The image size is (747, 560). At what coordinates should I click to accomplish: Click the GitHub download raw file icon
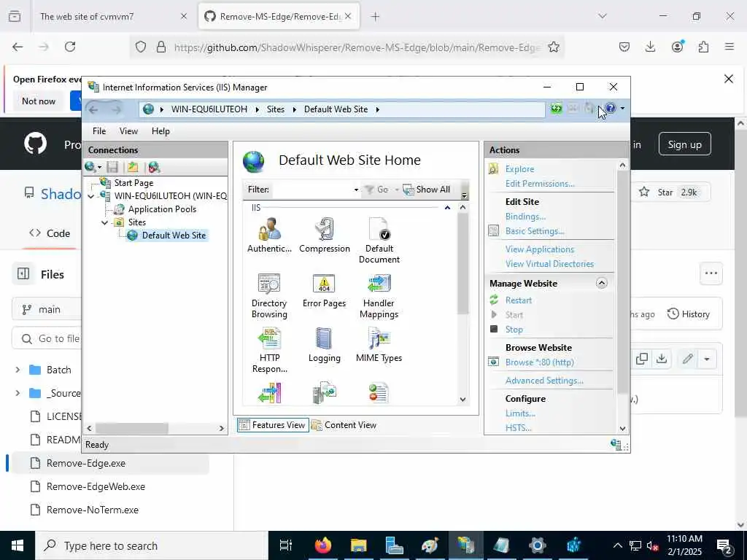pos(662,359)
